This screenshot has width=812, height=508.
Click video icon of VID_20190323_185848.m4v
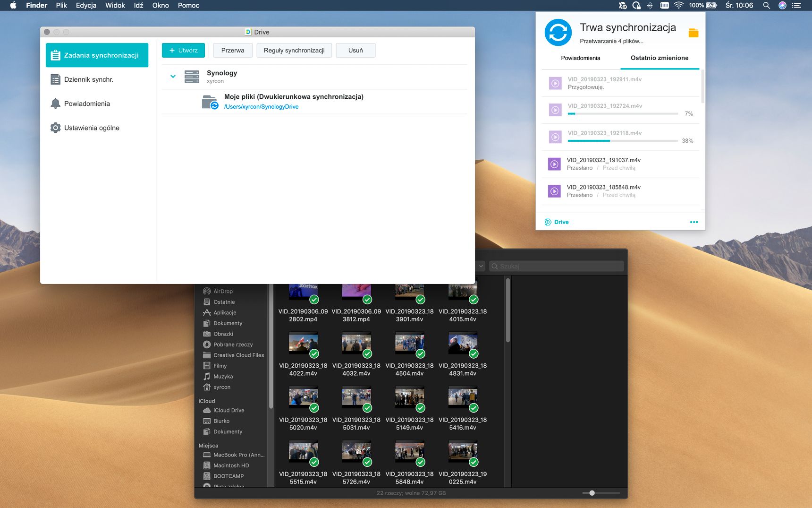point(554,191)
